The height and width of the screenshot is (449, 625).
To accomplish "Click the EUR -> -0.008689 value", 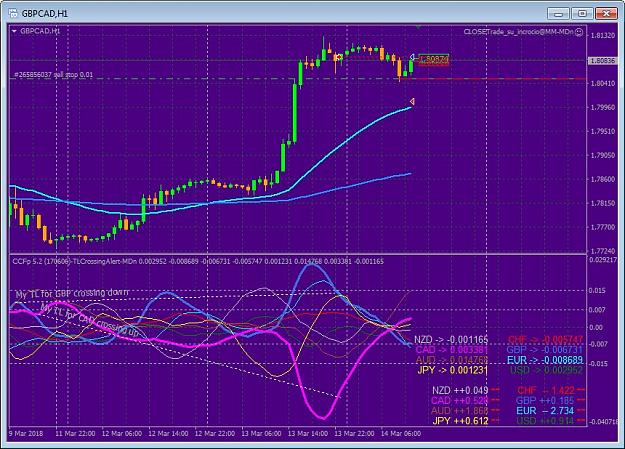I will click(545, 360).
